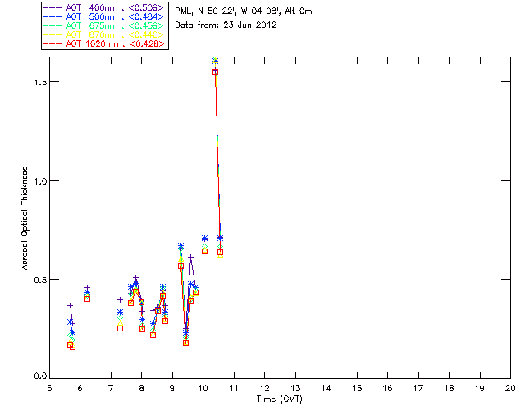Click the x-axis label 7
Viewport: 525px width, 420px height.
coord(111,388)
